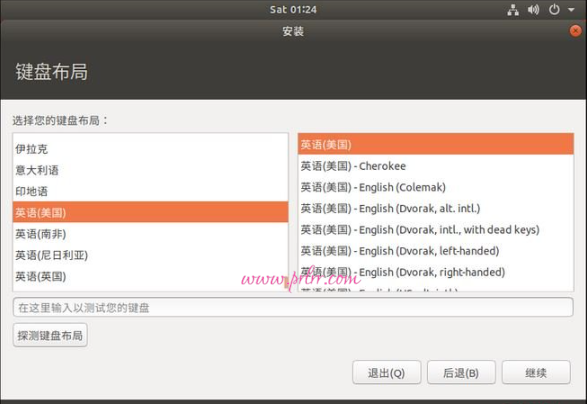Viewport: 587px width, 404px height.
Task: Expand the system menu arrow
Action: click(571, 10)
